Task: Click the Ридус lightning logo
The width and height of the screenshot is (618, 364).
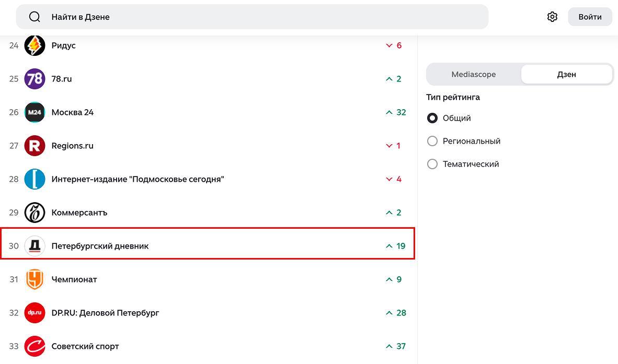Action: pos(35,45)
